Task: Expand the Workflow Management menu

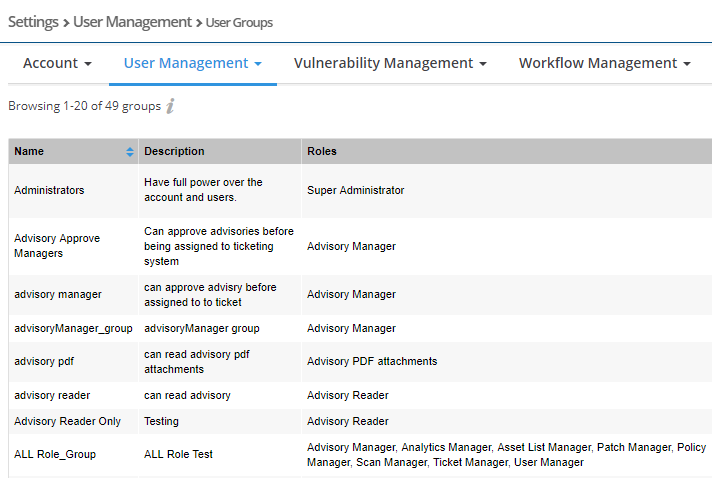Action: 604,63
